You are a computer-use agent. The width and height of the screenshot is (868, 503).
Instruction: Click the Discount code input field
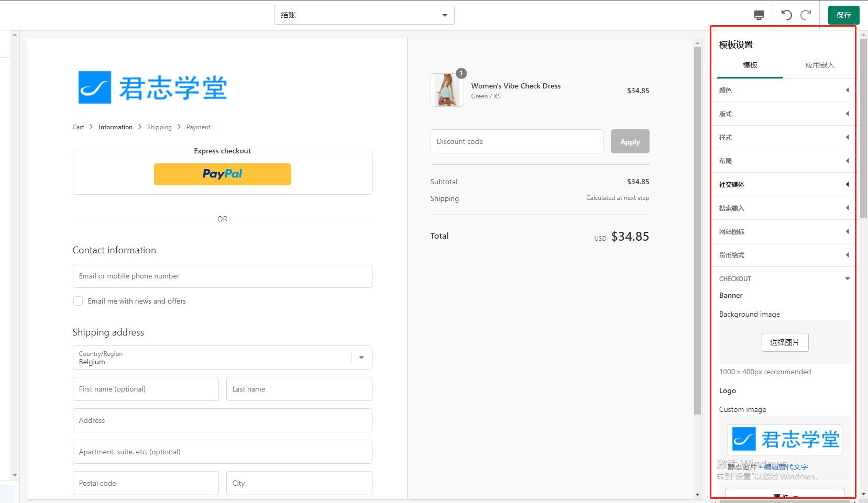[x=517, y=141]
